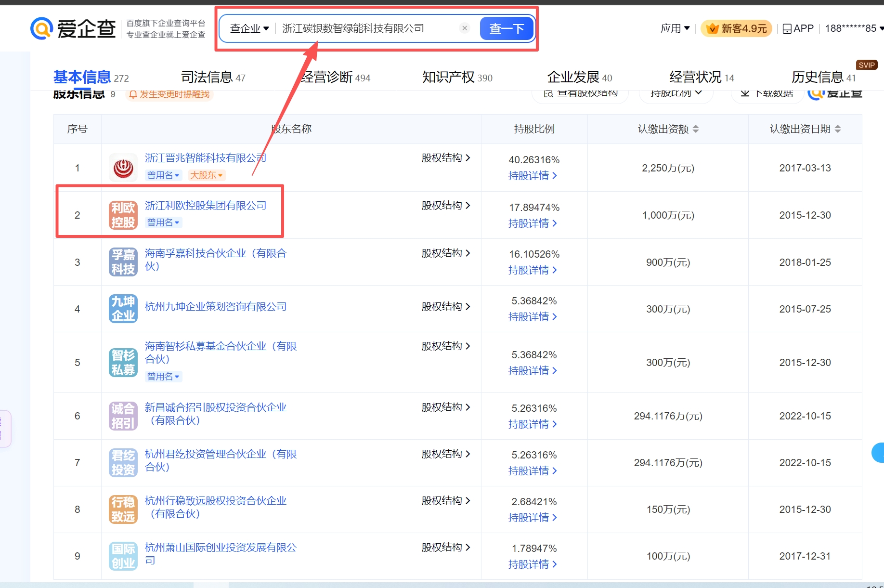Viewport: 884px width, 588px height.
Task: Click the 诚合招引 company logo
Action: pos(123,416)
